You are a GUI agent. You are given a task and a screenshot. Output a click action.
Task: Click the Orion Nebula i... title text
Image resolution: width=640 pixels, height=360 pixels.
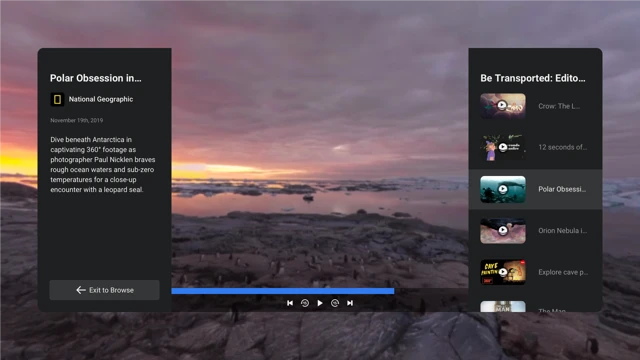coord(562,231)
